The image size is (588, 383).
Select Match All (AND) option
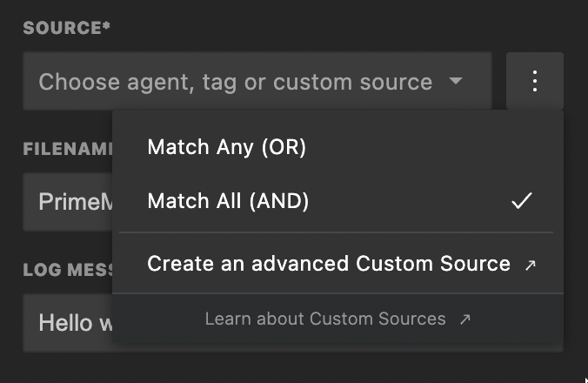[229, 201]
